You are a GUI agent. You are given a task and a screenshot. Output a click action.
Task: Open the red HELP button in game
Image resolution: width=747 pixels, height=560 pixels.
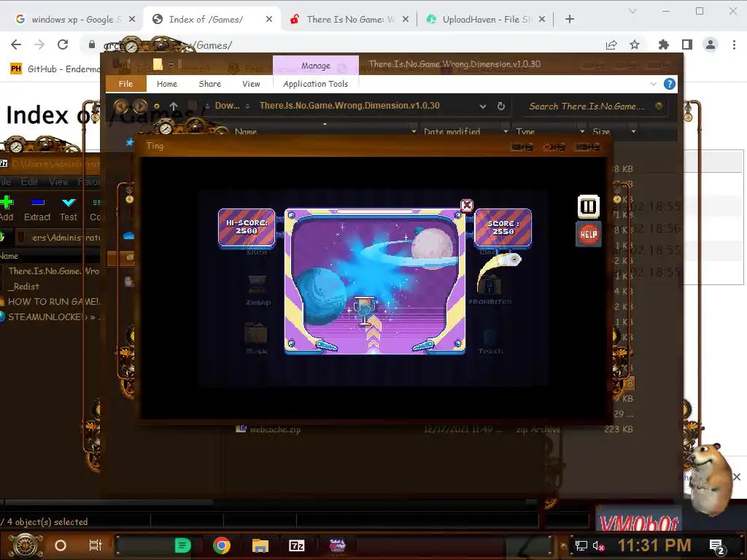[589, 234]
